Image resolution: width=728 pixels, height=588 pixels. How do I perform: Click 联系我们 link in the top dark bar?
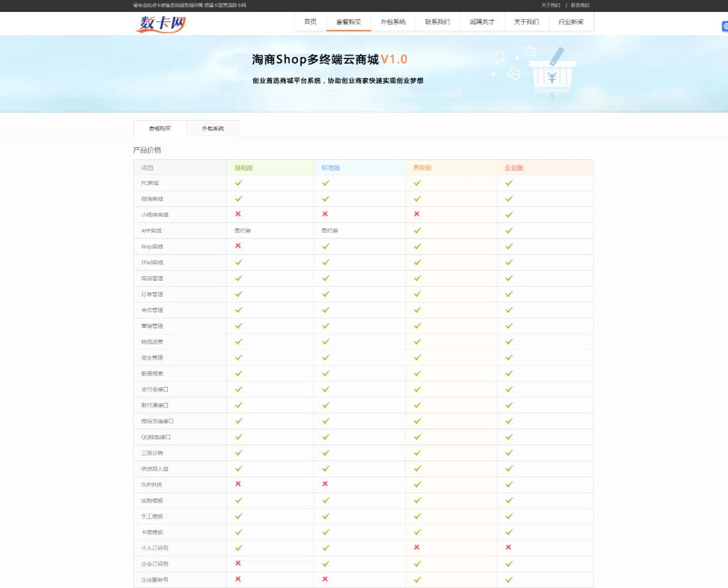(580, 5)
